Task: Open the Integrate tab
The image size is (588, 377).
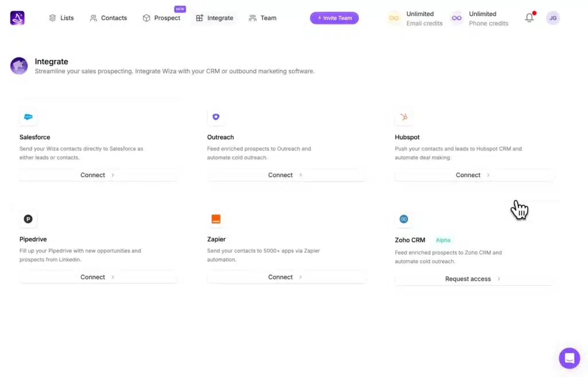Action: pyautogui.click(x=215, y=18)
